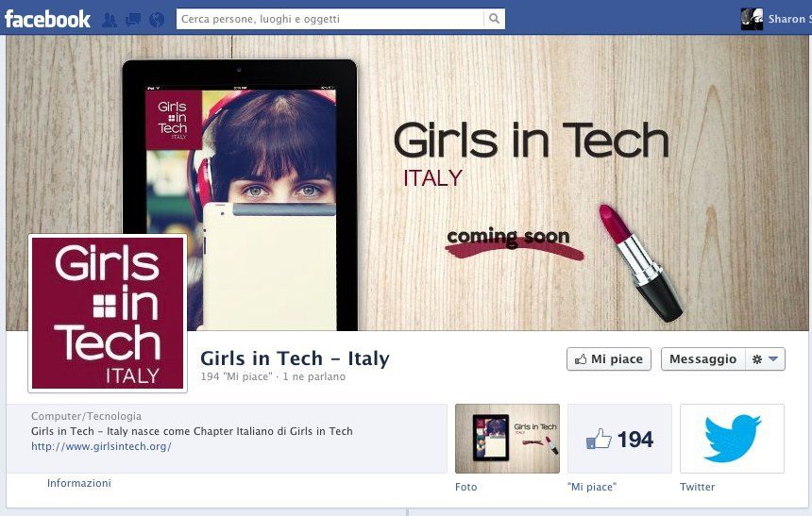Send a message with Messaggio button
Image resolution: width=812 pixels, height=516 pixels.
pos(702,359)
